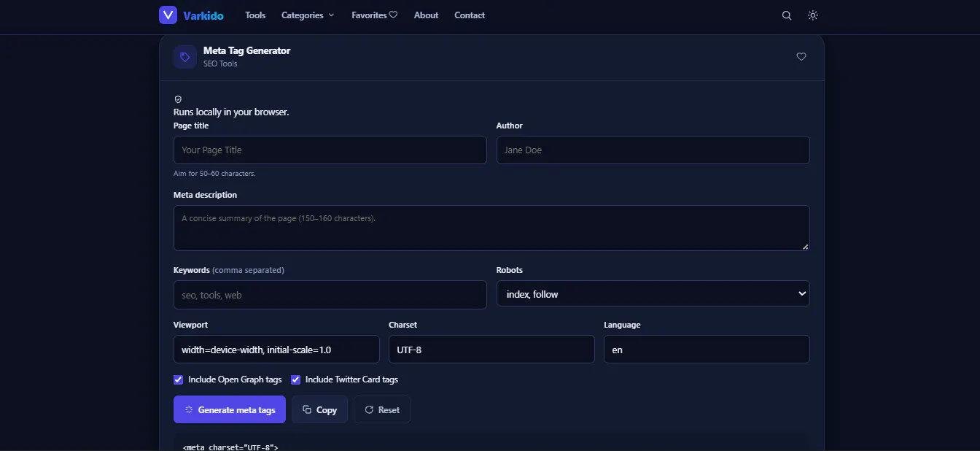Click the Viewport input field
This screenshot has width=980, height=451.
coord(276,349)
